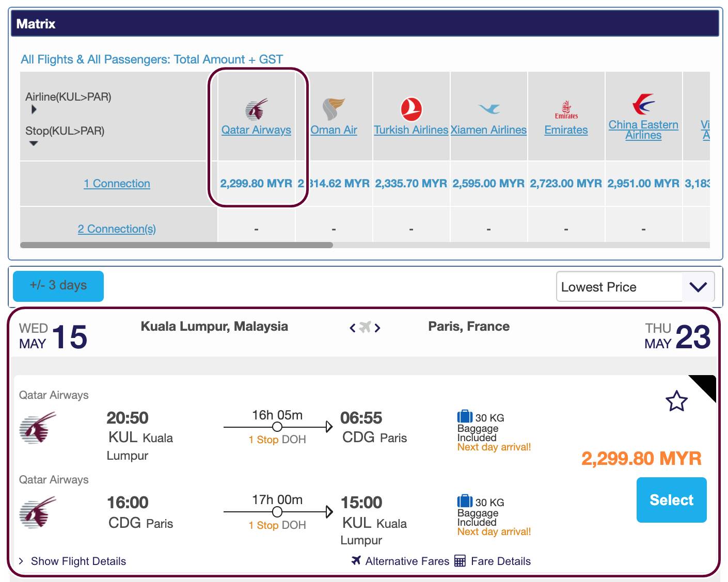This screenshot has width=728, height=582.
Task: Expand Show Flight Details
Action: [x=72, y=561]
